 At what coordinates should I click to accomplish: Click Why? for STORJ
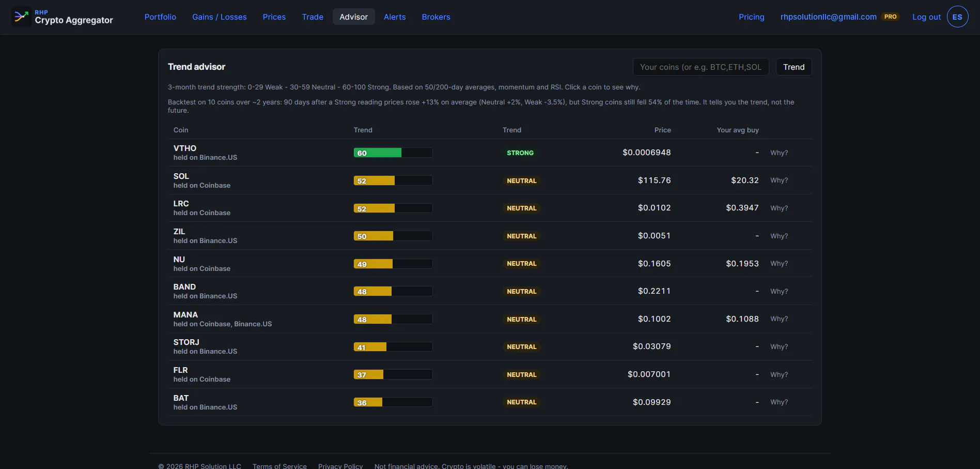tap(779, 347)
